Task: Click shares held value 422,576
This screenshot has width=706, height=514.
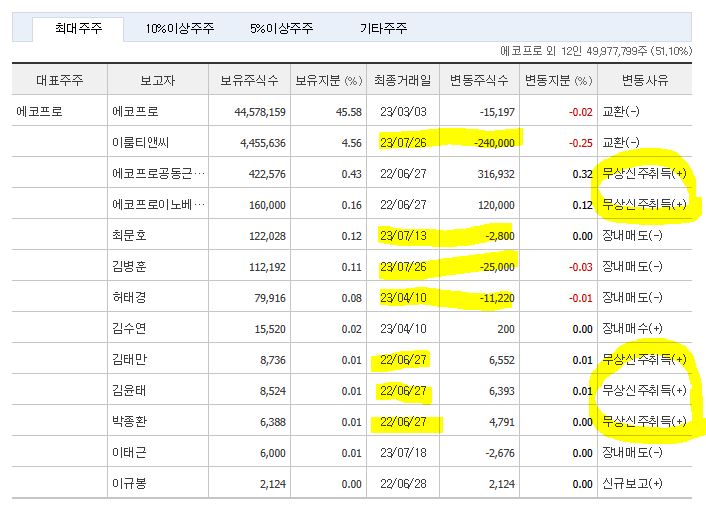Action: click(x=267, y=174)
